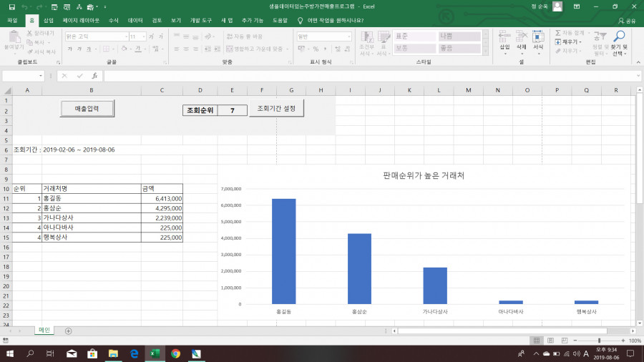644x362 pixels.
Task: Toggle Bold (가) formatting
Action: click(70, 49)
